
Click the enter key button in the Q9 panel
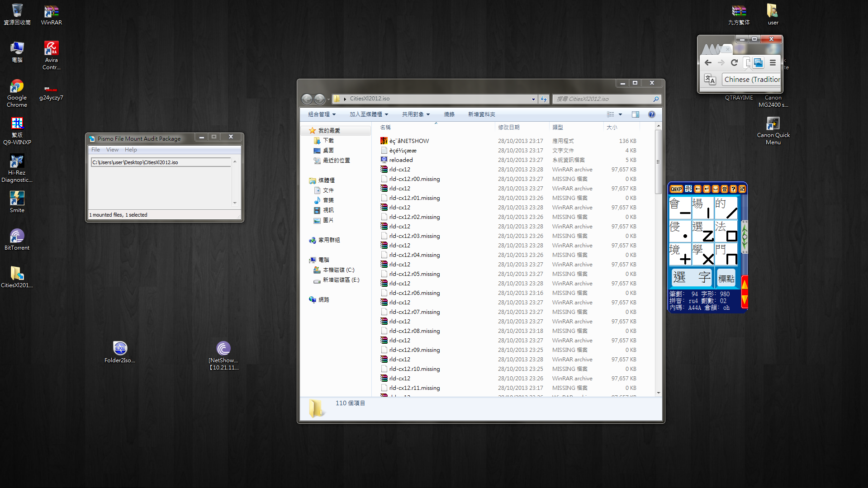[707, 189]
